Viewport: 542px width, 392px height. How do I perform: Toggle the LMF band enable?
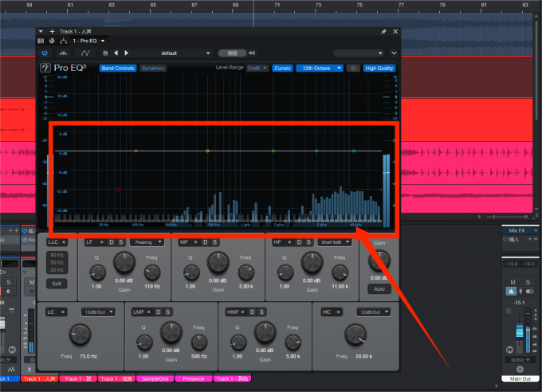pyautogui.click(x=148, y=312)
